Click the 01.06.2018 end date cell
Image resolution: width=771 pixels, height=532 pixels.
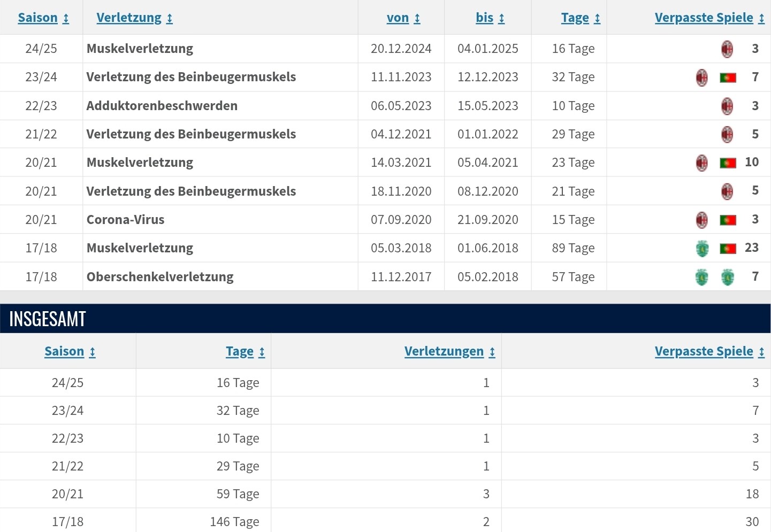pyautogui.click(x=488, y=248)
